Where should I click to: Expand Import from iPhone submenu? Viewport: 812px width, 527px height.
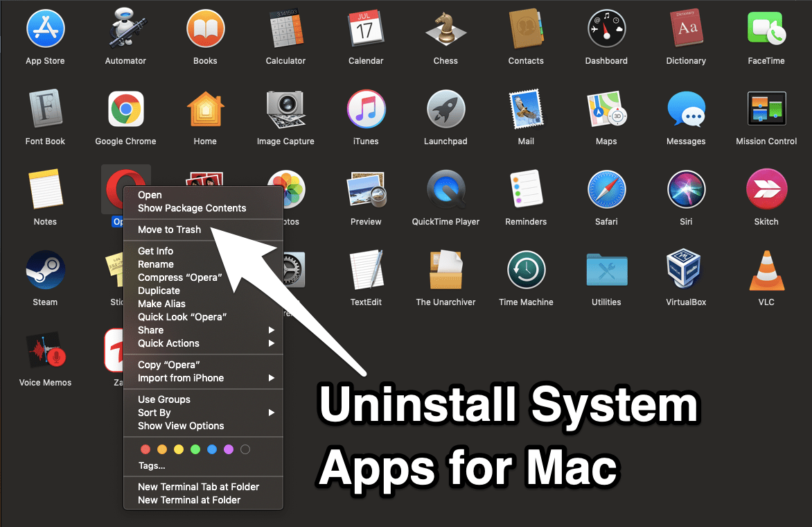203,379
